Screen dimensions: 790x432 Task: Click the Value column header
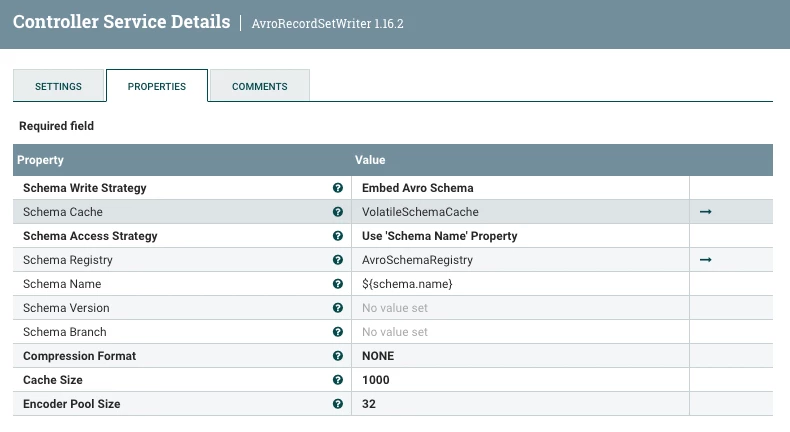[370, 160]
